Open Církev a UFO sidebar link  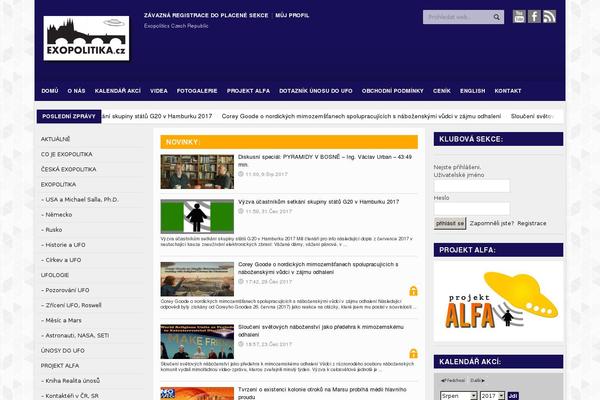click(x=61, y=260)
